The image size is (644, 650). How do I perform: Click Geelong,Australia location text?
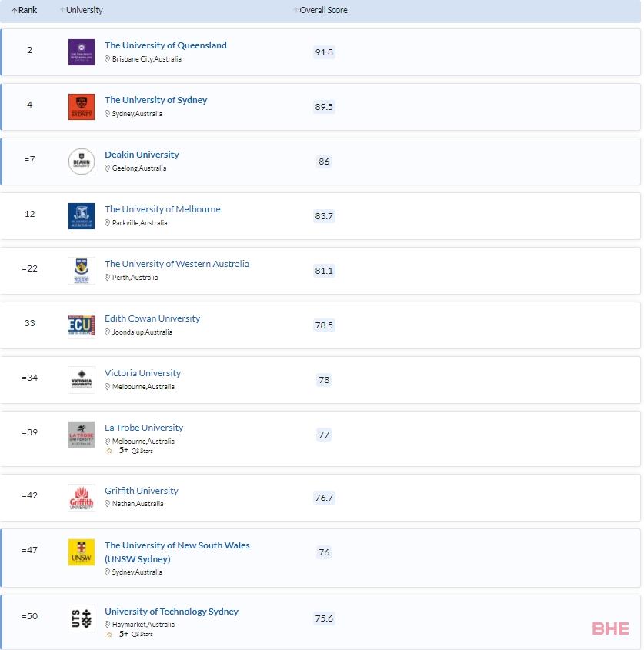(139, 168)
